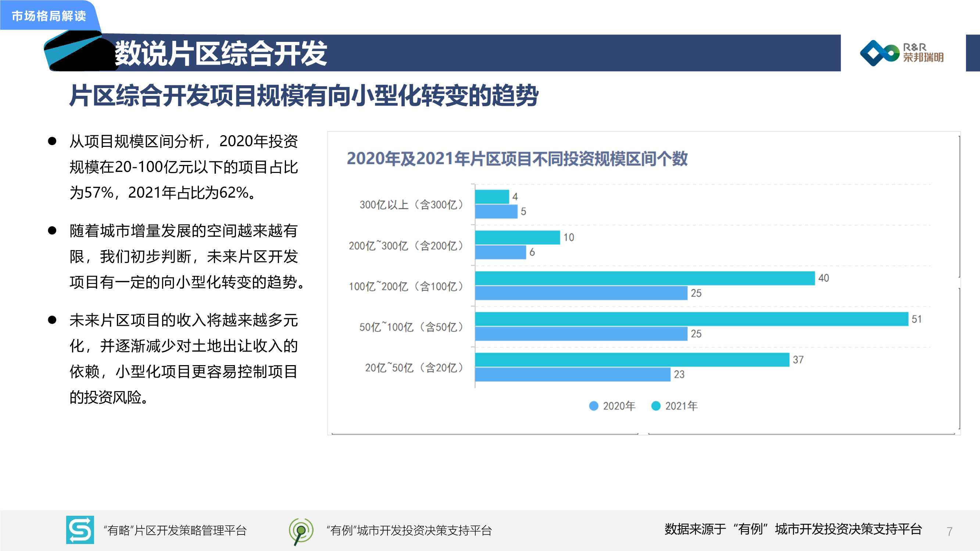Click the 市场格局解读 tab label

pos(49,16)
